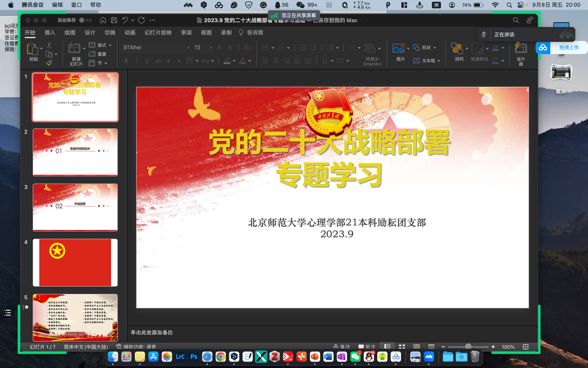Open the font size dropdown showing 72
The image size is (588, 368).
pos(211,47)
